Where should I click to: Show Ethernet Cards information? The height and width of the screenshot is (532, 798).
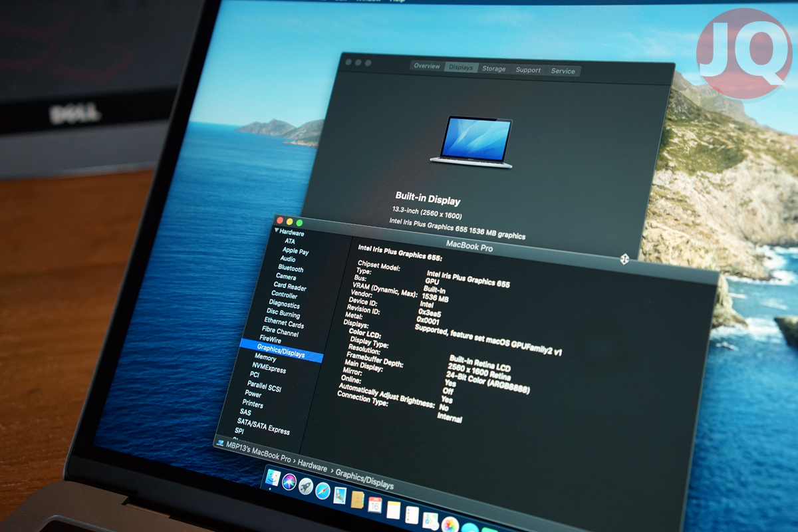point(284,323)
